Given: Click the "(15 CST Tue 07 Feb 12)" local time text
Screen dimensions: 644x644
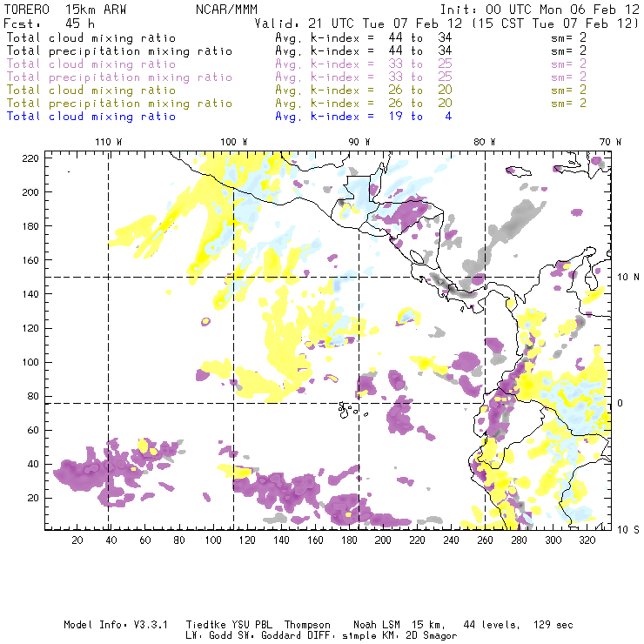Looking at the screenshot, I should 555,23.
